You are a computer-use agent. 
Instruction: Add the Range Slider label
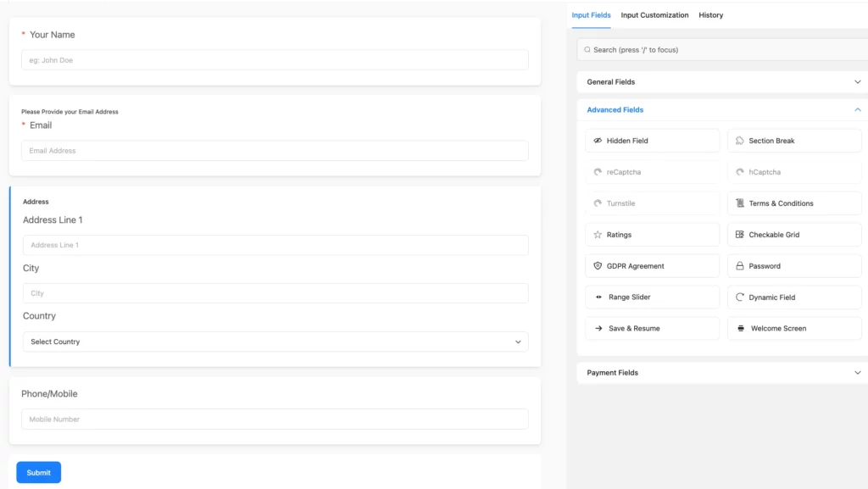pos(630,297)
